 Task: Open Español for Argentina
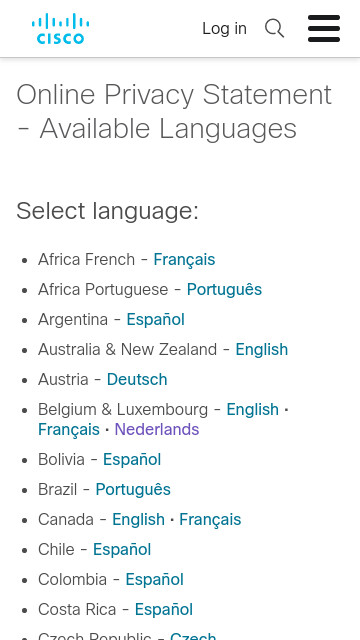156,320
